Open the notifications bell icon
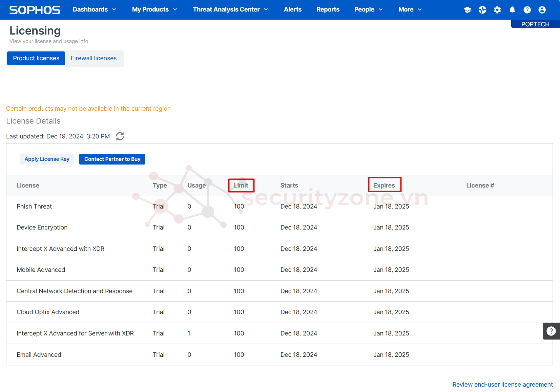 512,10
